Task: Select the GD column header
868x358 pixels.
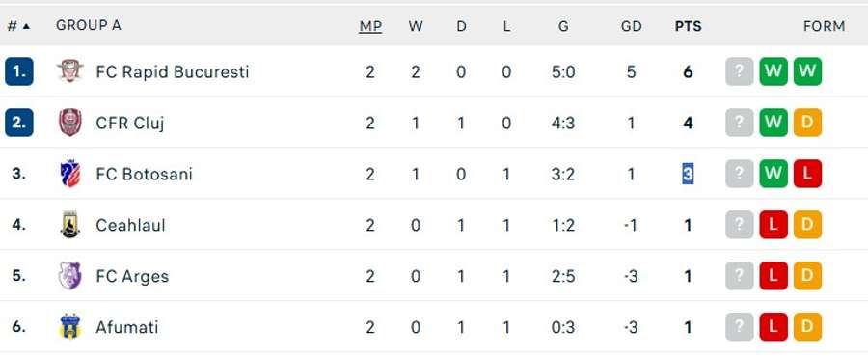Action: 631,26
